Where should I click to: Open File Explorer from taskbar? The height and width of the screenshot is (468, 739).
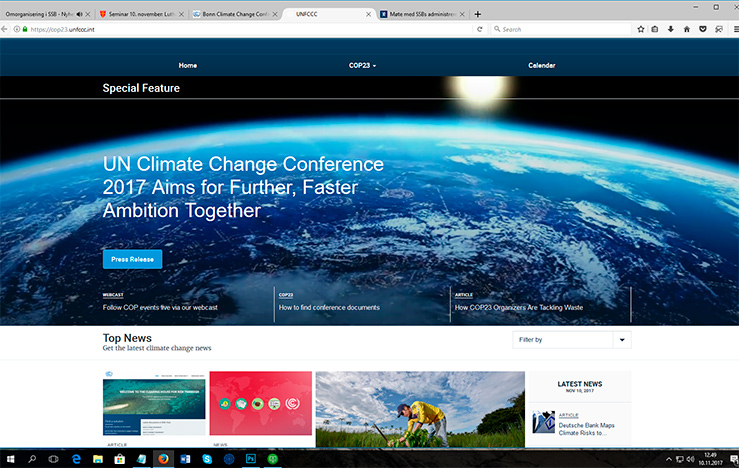98,459
